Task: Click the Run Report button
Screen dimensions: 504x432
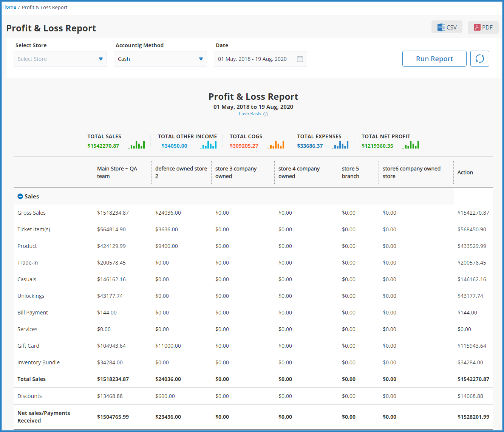Action: [434, 59]
